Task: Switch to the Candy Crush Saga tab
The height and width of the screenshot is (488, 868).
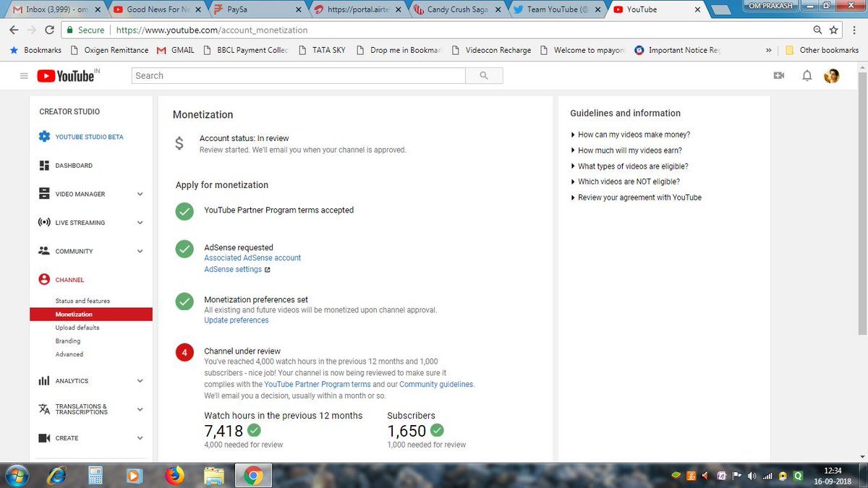Action: point(456,9)
